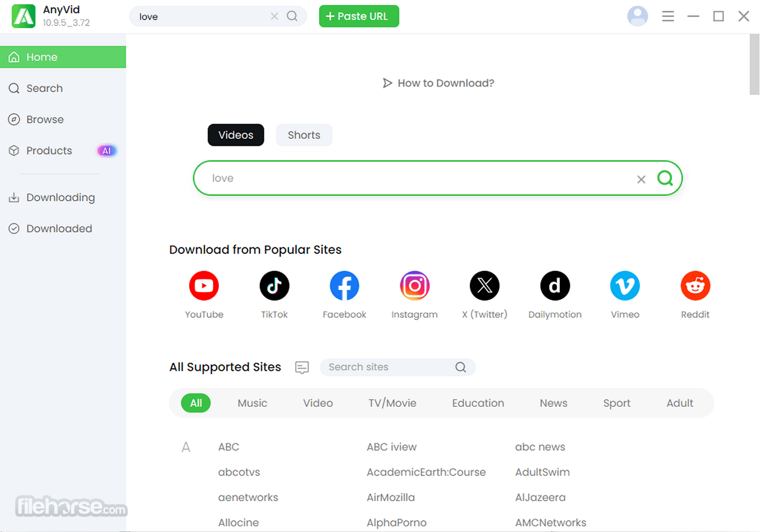Open the abcotvs site link

[x=239, y=472]
